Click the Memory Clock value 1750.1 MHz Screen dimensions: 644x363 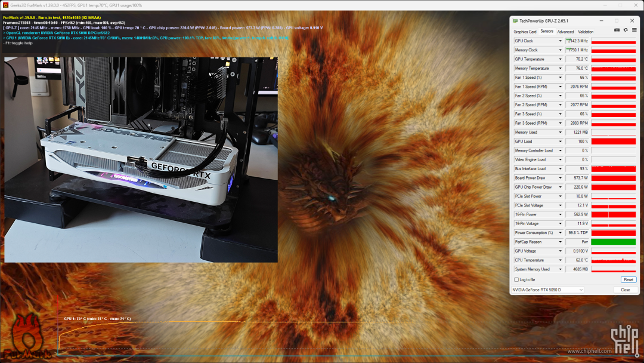click(577, 50)
